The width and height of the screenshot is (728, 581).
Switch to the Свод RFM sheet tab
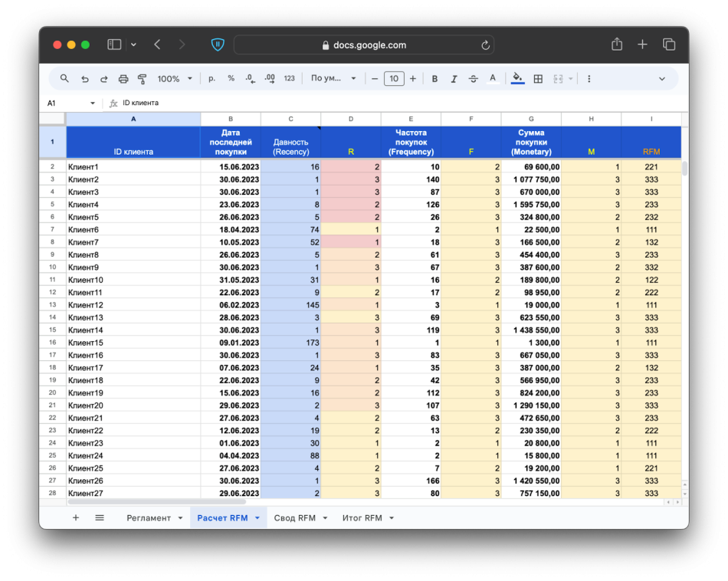pyautogui.click(x=295, y=517)
